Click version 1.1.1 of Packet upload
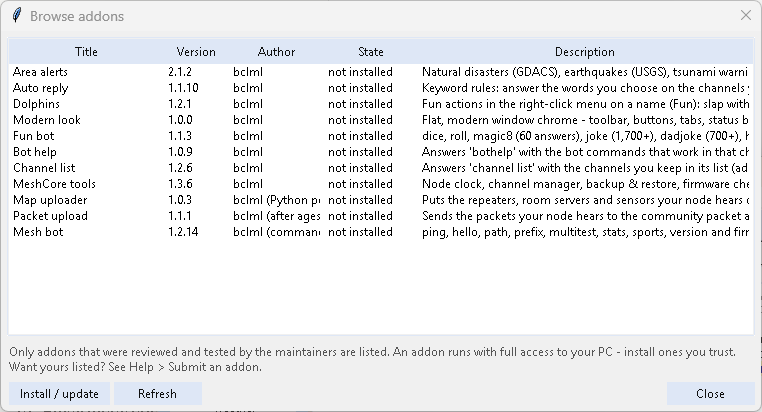 click(179, 216)
